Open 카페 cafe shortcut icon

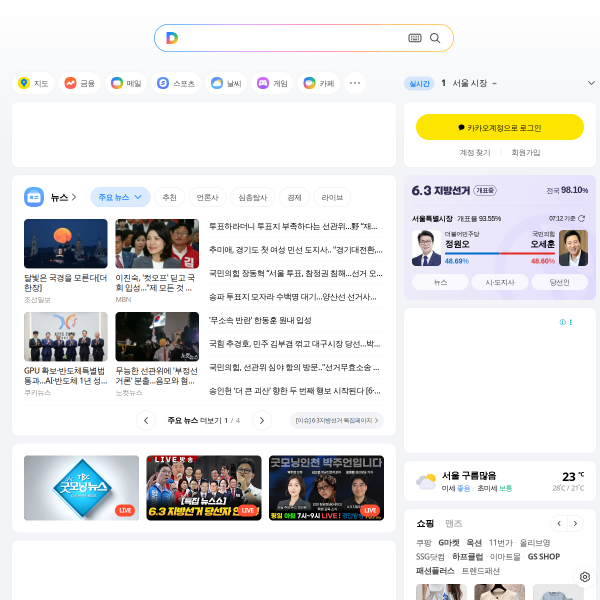309,83
